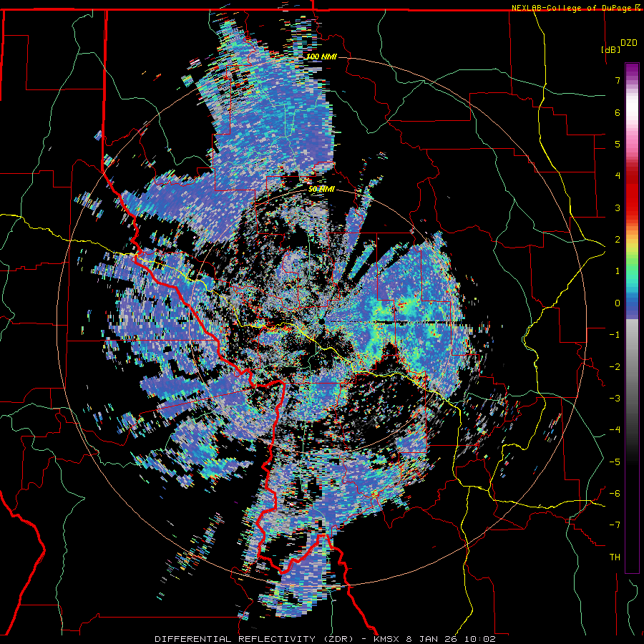This screenshot has width=644, height=644.
Task: Click the Differential Reflectivity (ZDR) caption
Action: click(254, 639)
